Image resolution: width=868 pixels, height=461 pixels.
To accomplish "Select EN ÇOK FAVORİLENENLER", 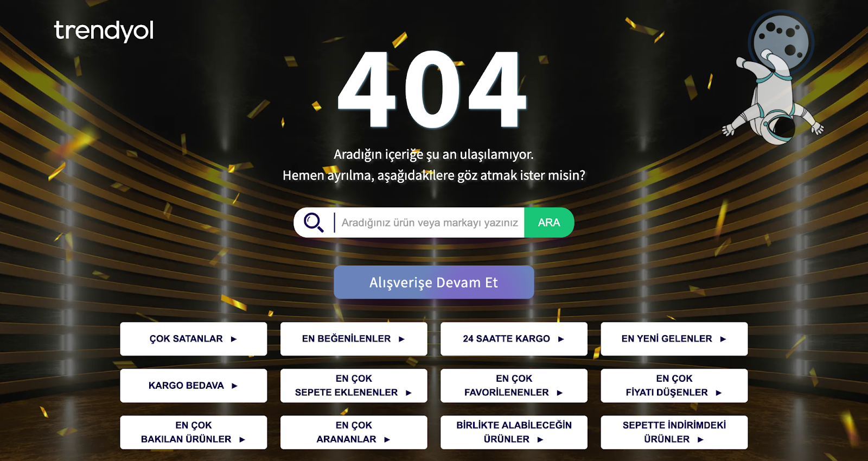I will pos(514,386).
